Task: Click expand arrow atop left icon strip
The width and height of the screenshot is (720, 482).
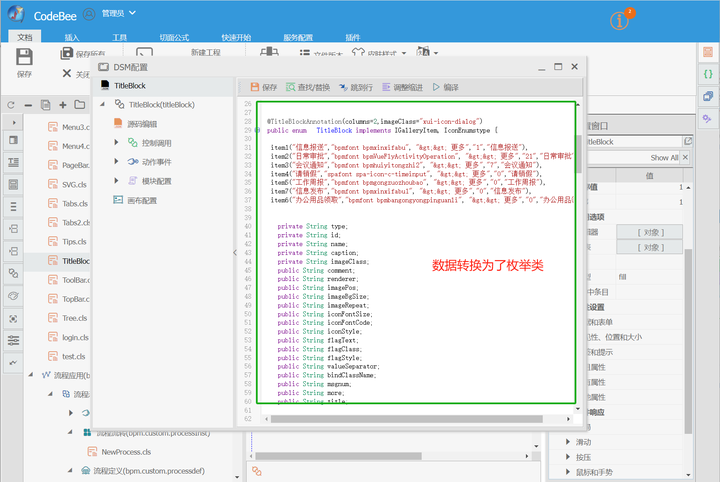Action: [x=14, y=122]
